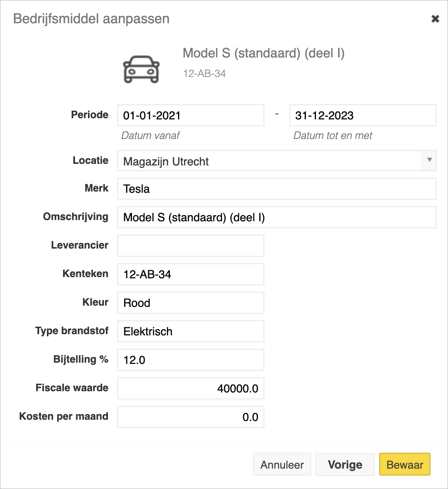Screen dimensions: 448x489
Task: Click the 12-AB-34 subtitle under the title
Action: point(204,74)
